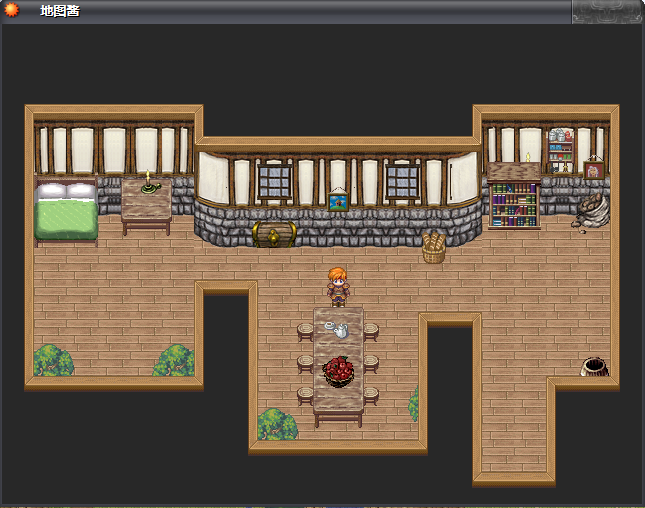
Task: Search the sack of potatoes
Action: pyautogui.click(x=591, y=211)
